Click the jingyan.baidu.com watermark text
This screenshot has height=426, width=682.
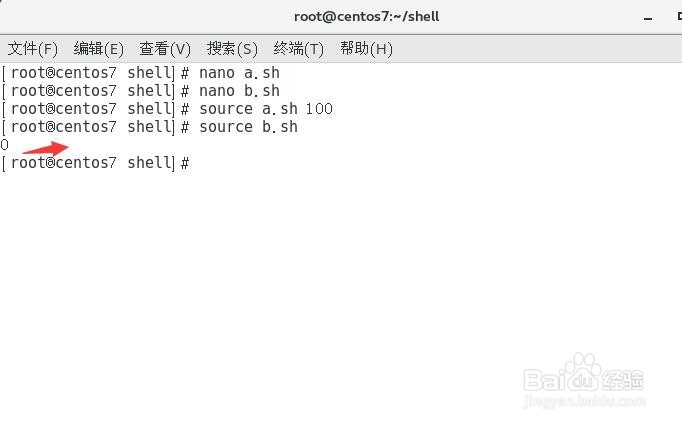[585, 401]
